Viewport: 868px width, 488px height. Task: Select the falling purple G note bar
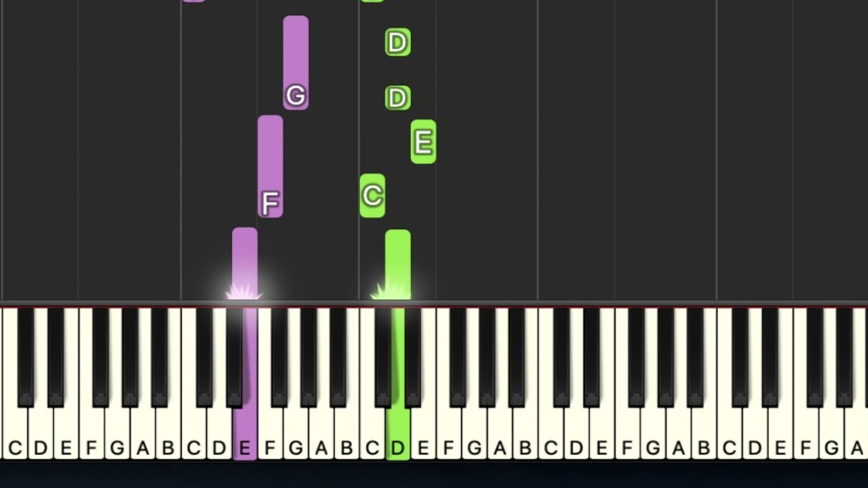(x=296, y=63)
